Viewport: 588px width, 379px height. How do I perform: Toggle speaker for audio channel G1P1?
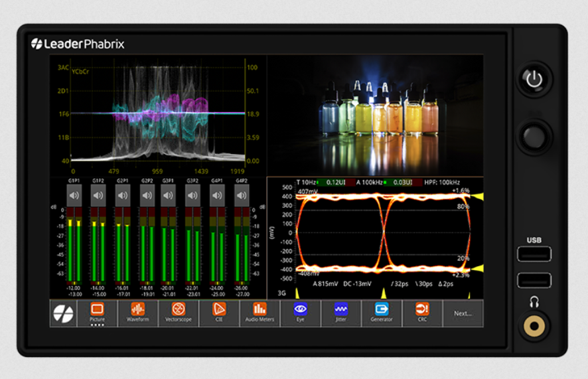[x=75, y=195]
